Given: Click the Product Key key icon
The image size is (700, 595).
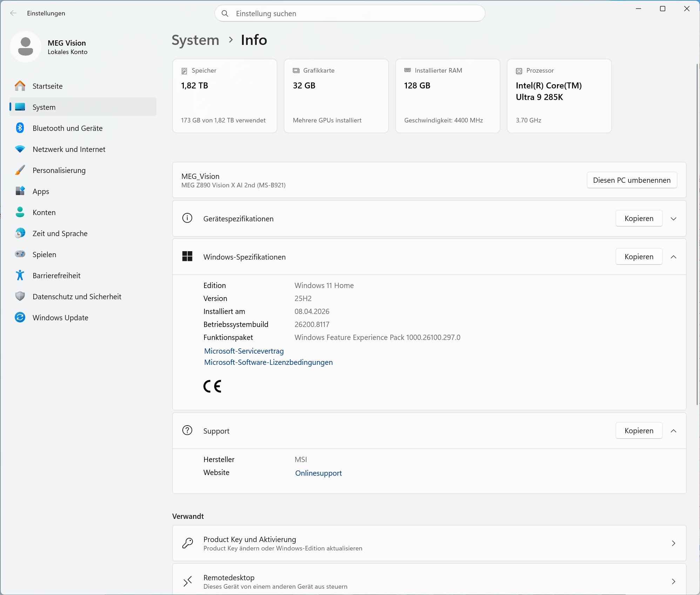Looking at the screenshot, I should pyautogui.click(x=187, y=543).
